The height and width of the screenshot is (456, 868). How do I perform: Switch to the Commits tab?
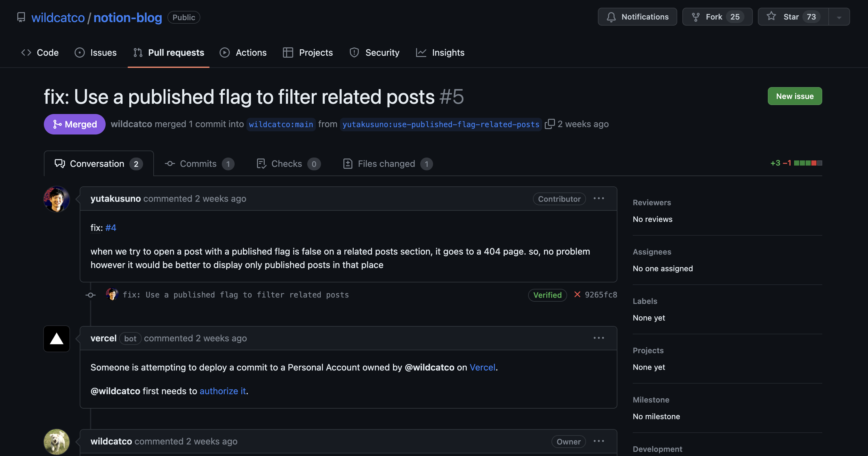(199, 164)
